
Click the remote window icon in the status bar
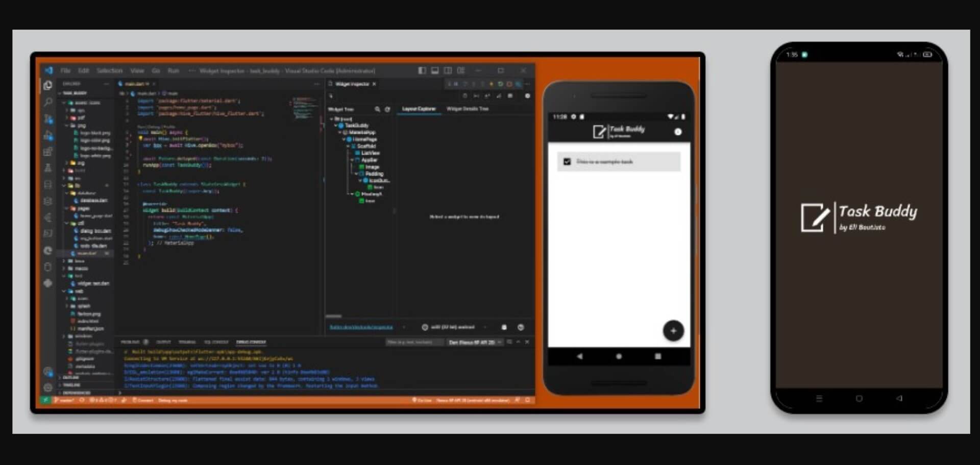point(46,400)
